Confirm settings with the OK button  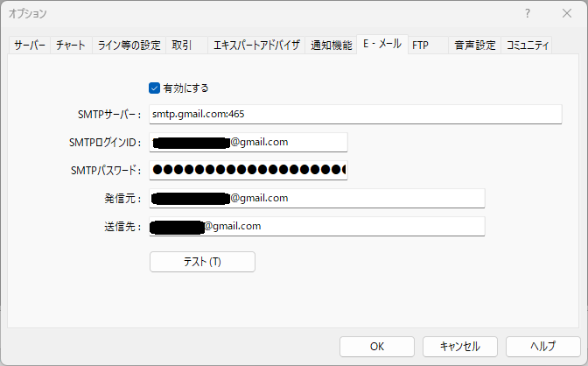376,346
